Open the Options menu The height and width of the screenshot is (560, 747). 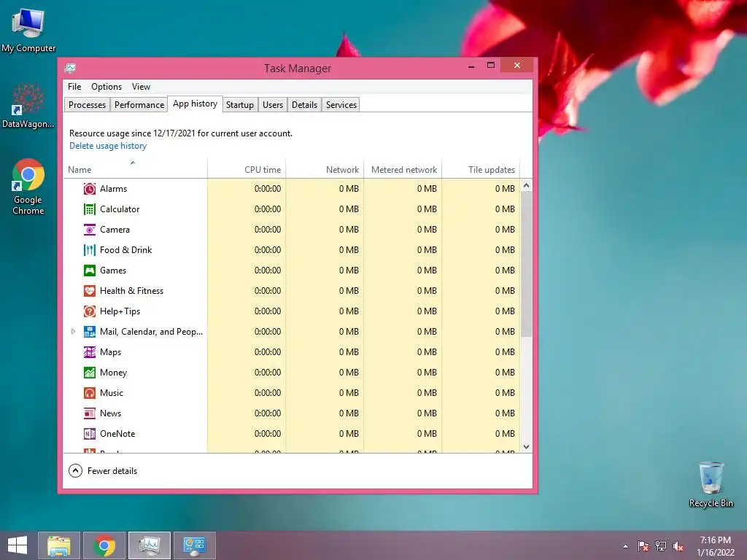point(107,87)
